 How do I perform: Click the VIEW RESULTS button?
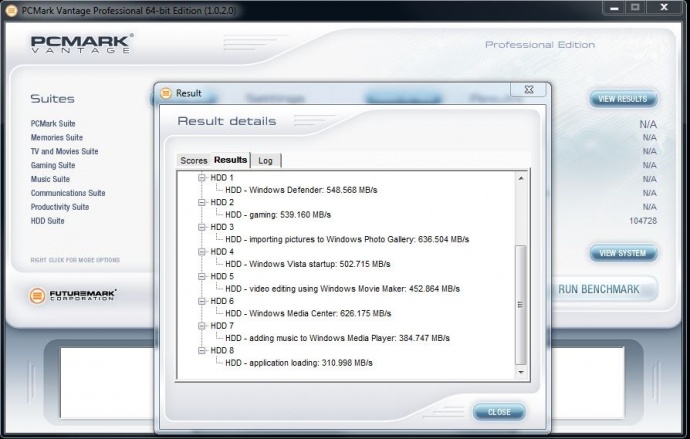(x=623, y=99)
